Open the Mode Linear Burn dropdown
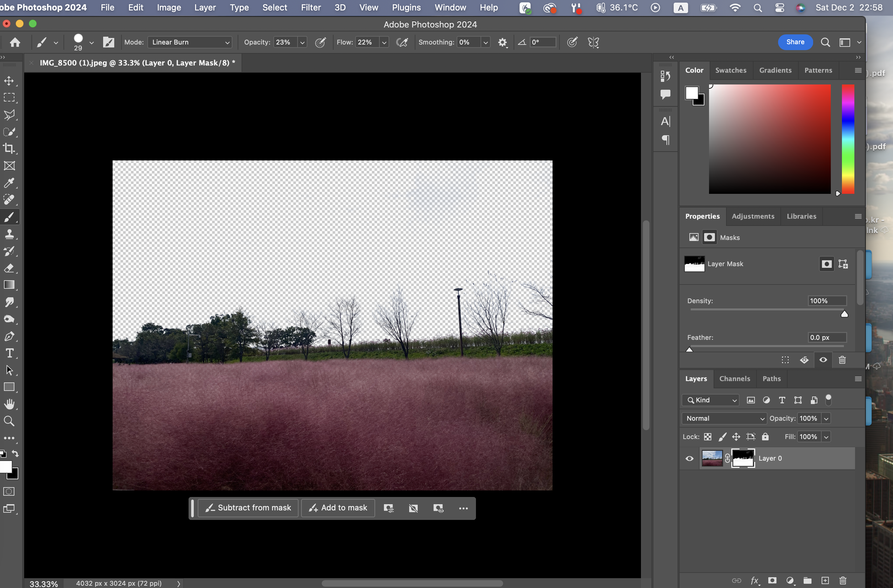Viewport: 893px width, 588px height. coord(190,43)
